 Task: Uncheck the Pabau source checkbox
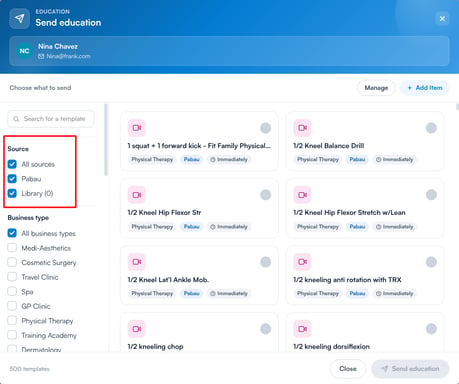[x=12, y=179]
